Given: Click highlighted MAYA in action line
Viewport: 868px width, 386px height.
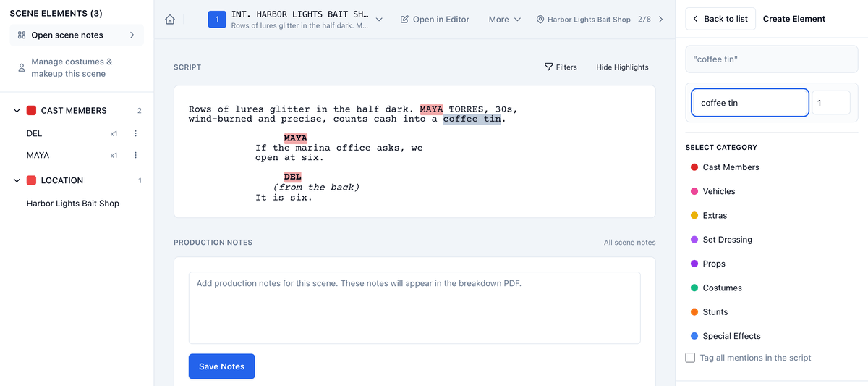Looking at the screenshot, I should [431, 109].
